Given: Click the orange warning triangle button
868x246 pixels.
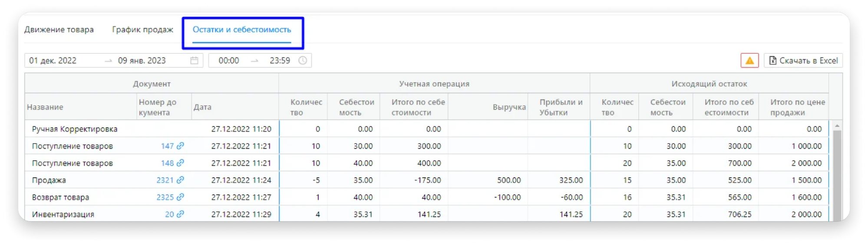Looking at the screenshot, I should (749, 60).
